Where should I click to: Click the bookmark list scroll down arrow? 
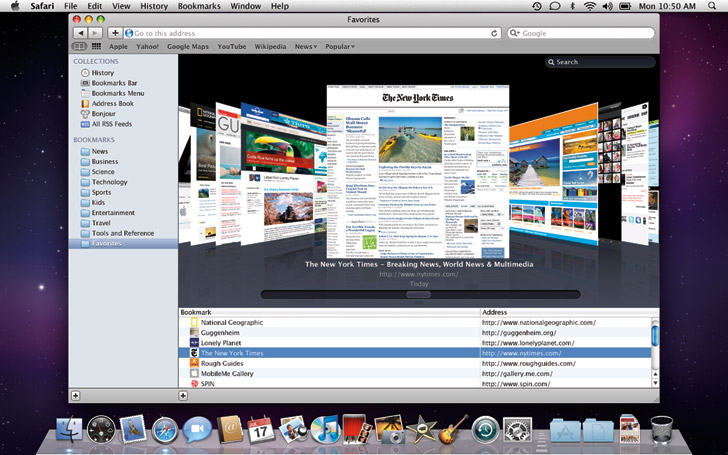(655, 383)
